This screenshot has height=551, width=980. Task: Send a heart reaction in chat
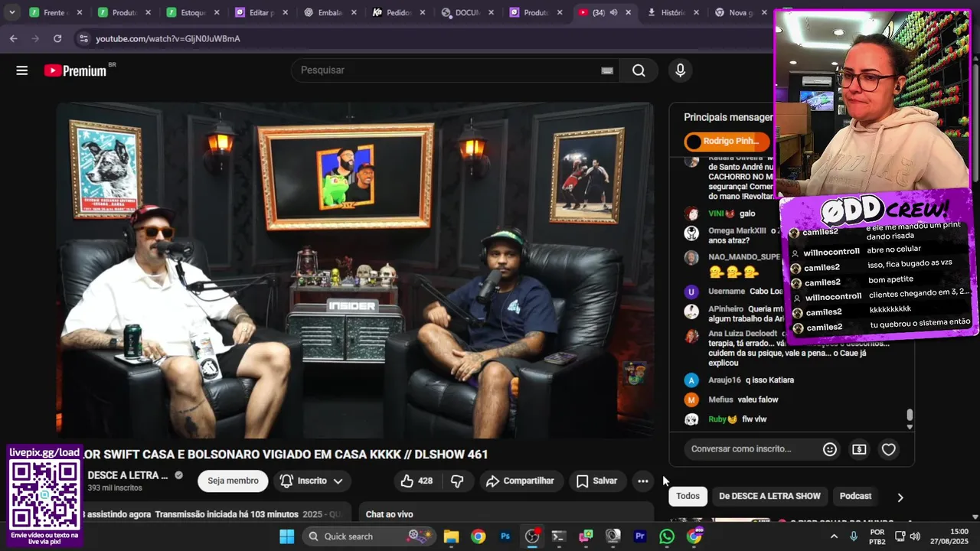(x=888, y=449)
